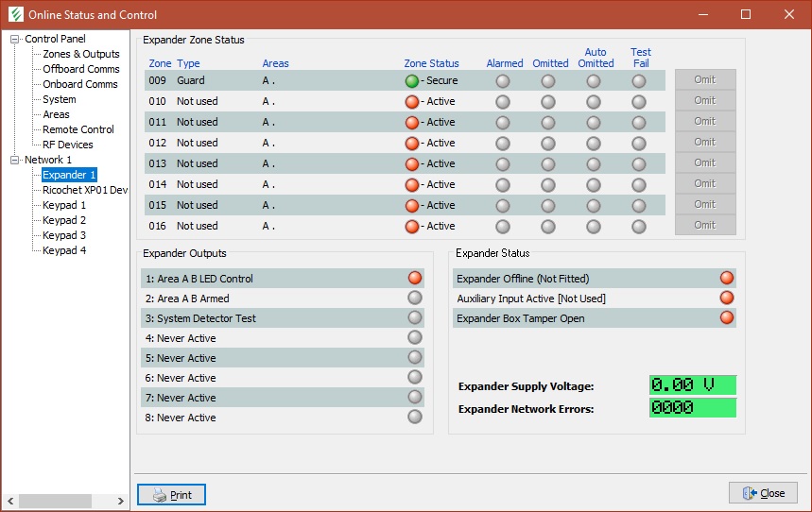The image size is (812, 512).
Task: Click the System Detector Test output indicator
Action: pos(414,318)
